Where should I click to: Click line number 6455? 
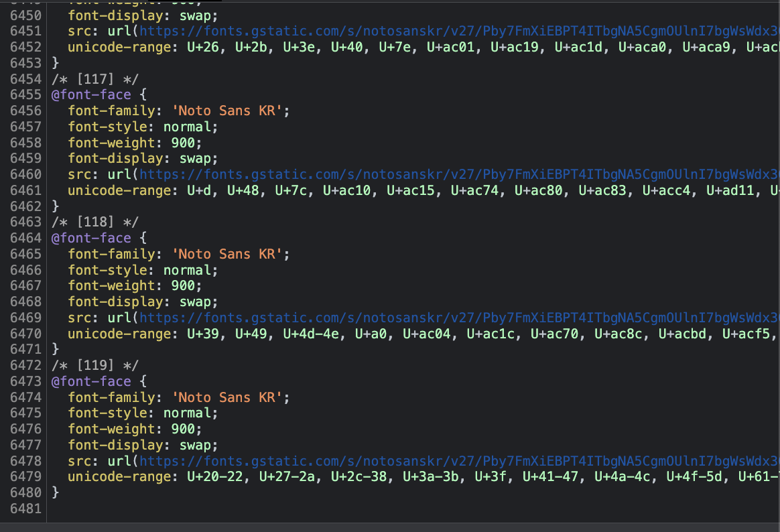pos(25,94)
